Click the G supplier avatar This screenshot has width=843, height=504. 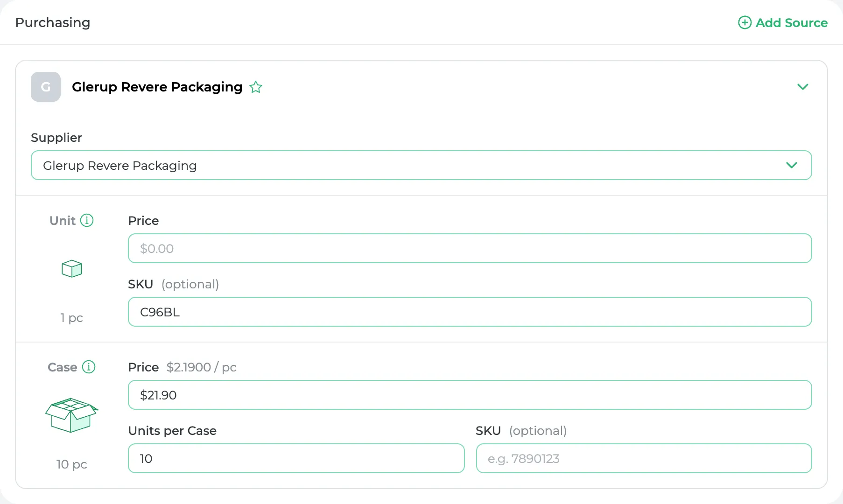[x=46, y=87]
